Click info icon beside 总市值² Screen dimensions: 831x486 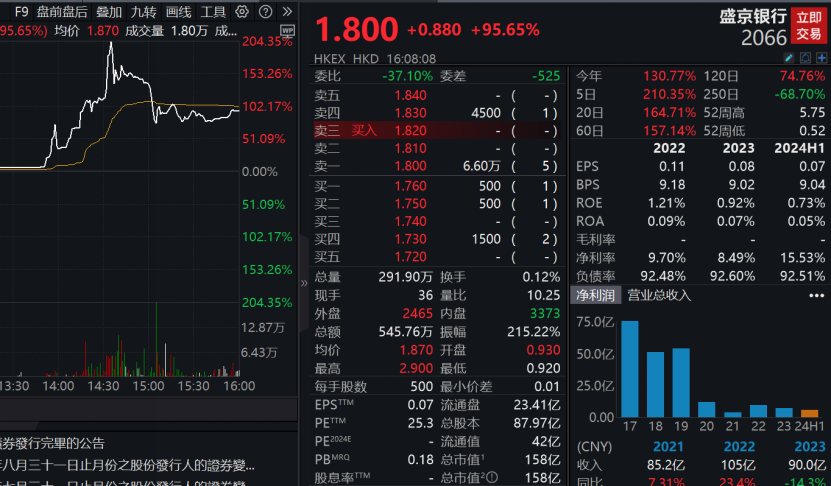point(491,478)
